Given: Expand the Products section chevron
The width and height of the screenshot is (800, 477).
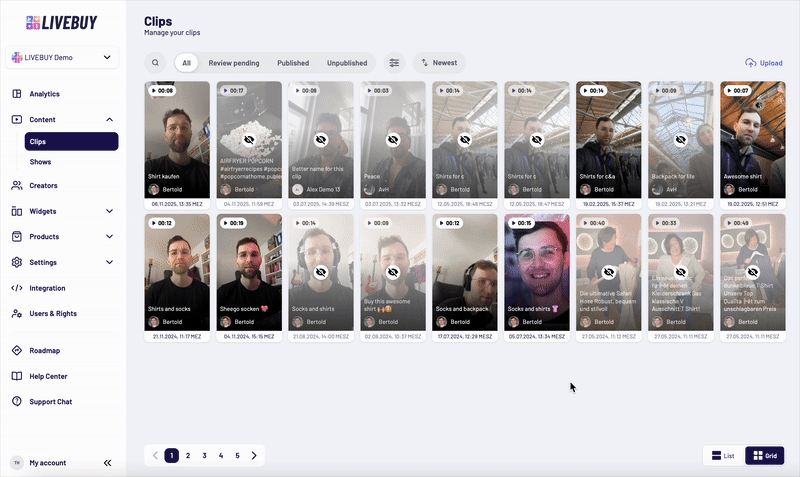Looking at the screenshot, I should pos(109,237).
